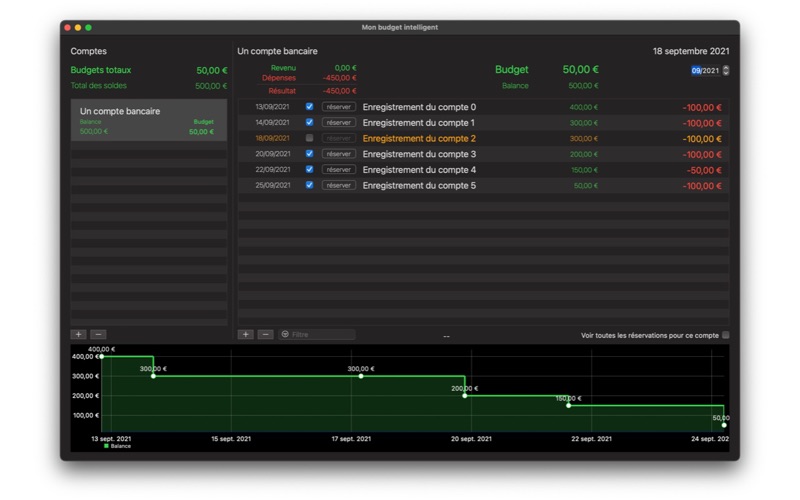Click the Résultat -450,00 € value
The image size is (800, 500).
point(340,91)
